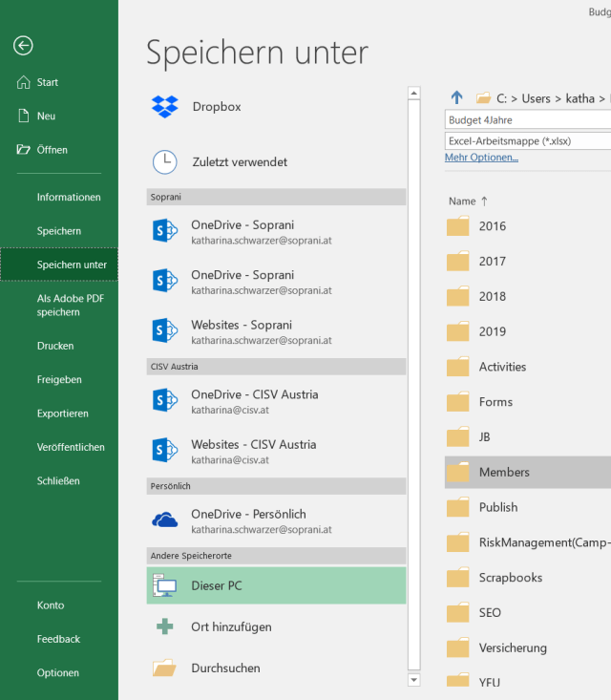Click the 2016 folder icon
The height and width of the screenshot is (700, 611).
pyautogui.click(x=458, y=226)
